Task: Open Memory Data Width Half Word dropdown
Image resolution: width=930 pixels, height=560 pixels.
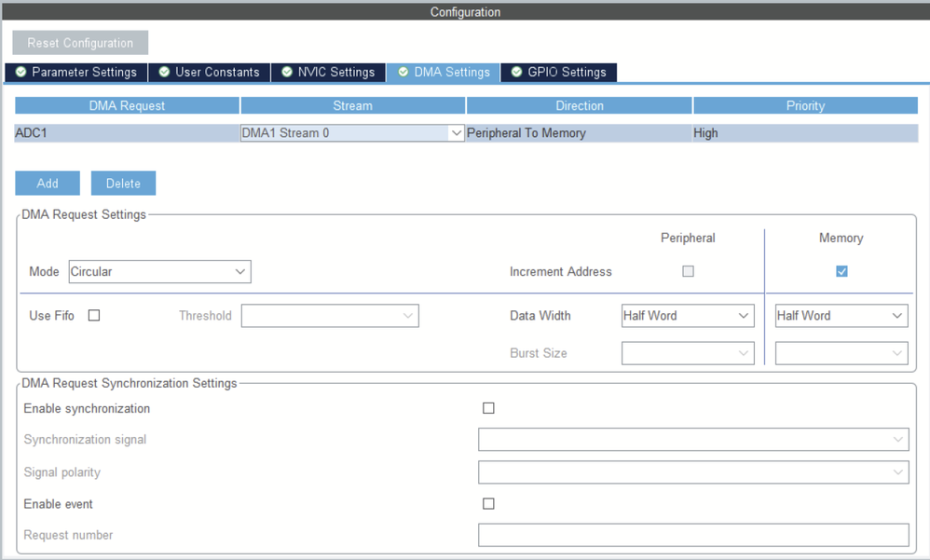Action: 841,316
